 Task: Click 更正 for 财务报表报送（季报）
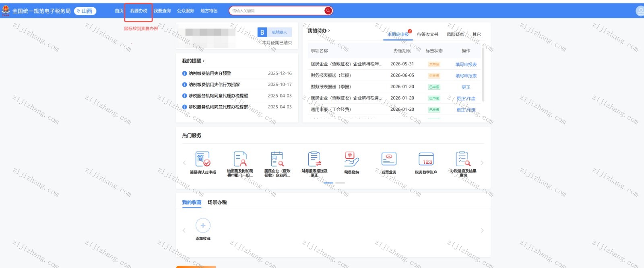click(x=466, y=87)
